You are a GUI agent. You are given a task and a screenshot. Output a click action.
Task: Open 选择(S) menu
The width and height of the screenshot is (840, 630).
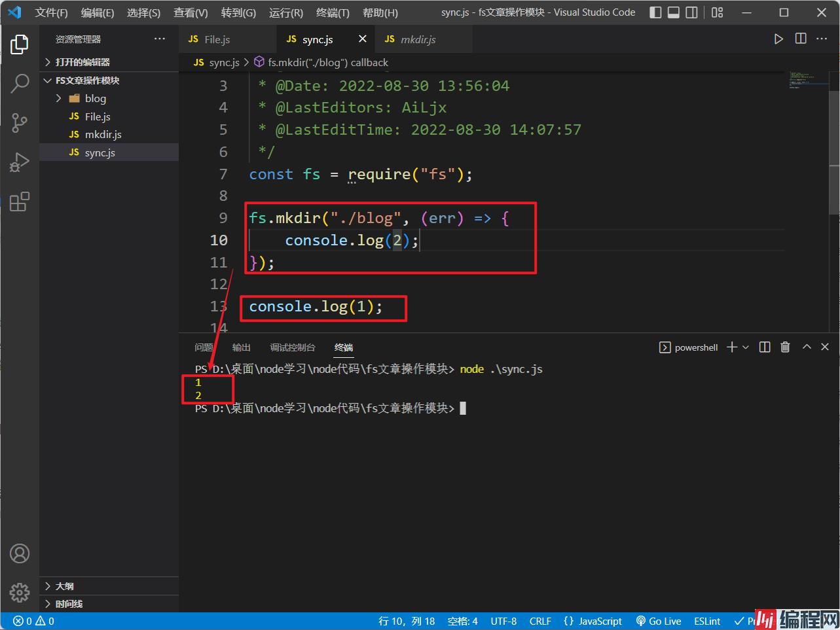[x=143, y=12]
